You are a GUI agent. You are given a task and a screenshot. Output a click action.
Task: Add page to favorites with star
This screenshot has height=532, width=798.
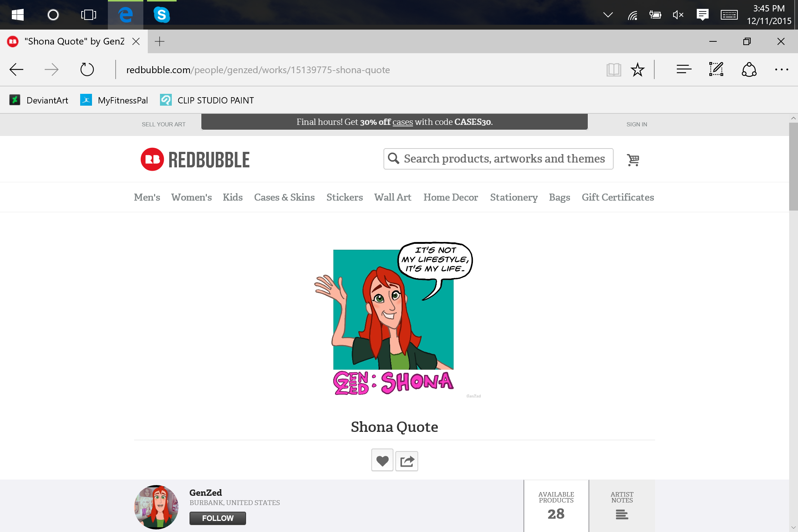click(x=638, y=69)
